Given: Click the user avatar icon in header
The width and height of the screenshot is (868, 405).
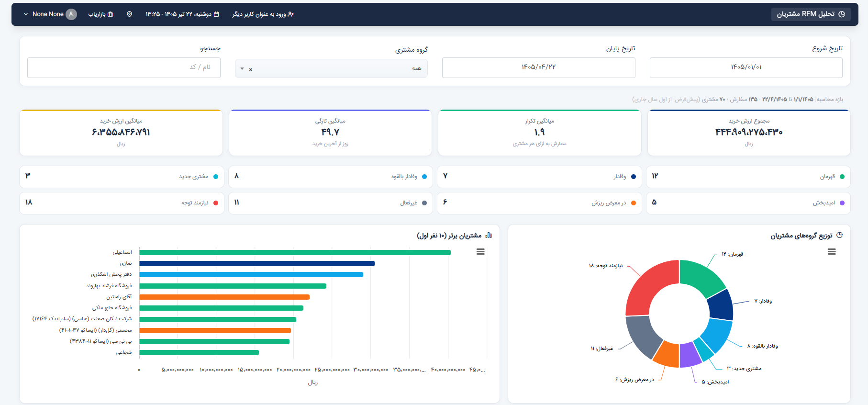Looking at the screenshot, I should 71,14.
